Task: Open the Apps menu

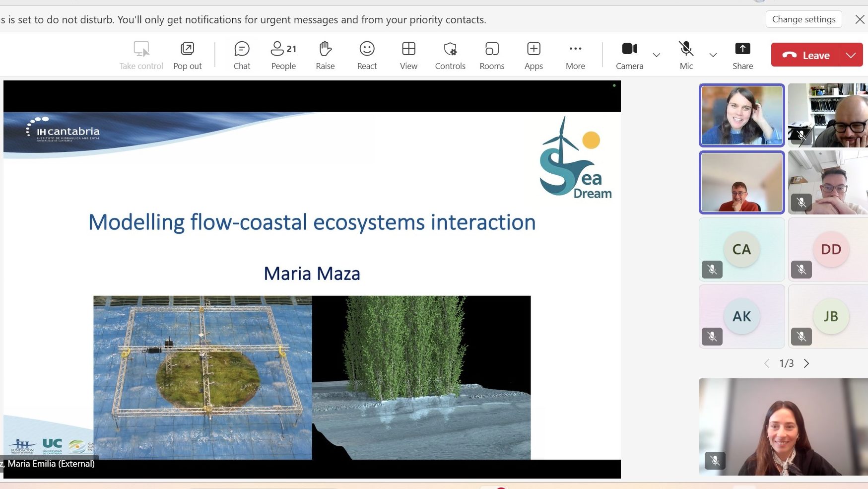Action: (x=534, y=55)
